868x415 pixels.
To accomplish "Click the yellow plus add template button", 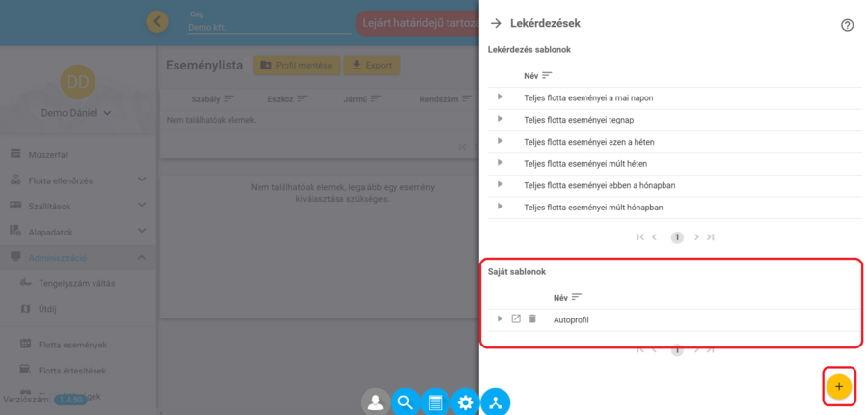I will pos(838,386).
